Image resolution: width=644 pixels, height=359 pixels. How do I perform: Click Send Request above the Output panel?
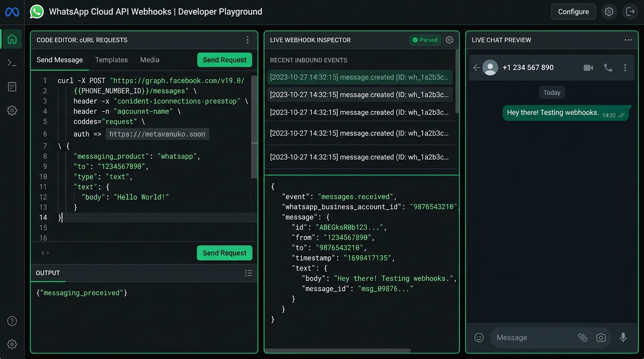(225, 253)
